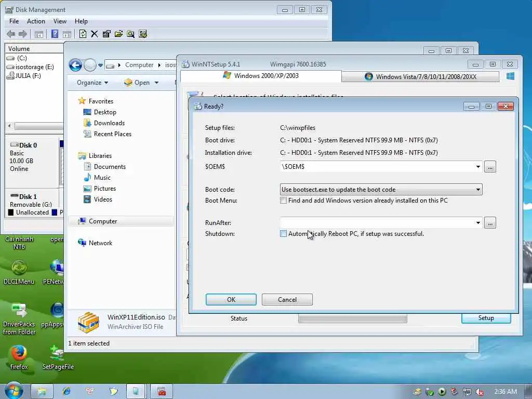
Task: Open DriverPacks from Folder desktop shortcut
Action: [19, 319]
